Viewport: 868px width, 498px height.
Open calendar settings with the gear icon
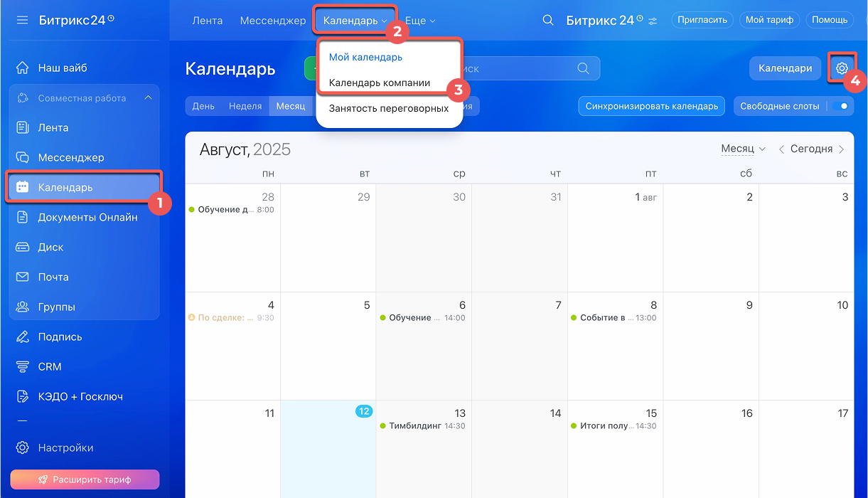[x=842, y=68]
